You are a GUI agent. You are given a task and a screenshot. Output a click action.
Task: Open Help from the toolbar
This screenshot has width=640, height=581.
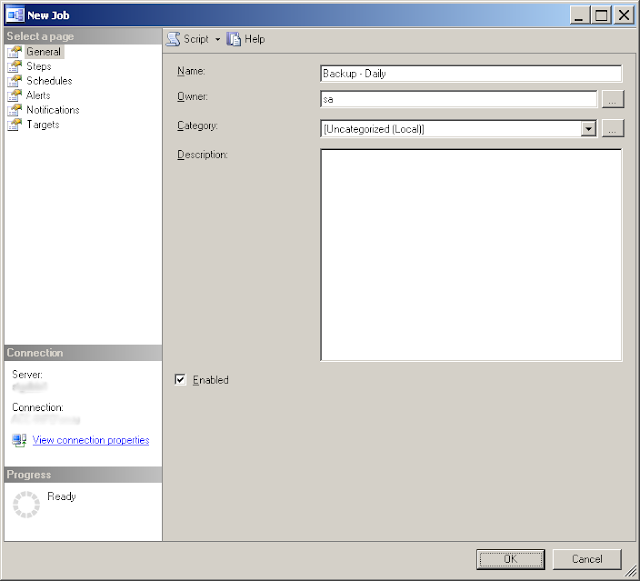254,39
